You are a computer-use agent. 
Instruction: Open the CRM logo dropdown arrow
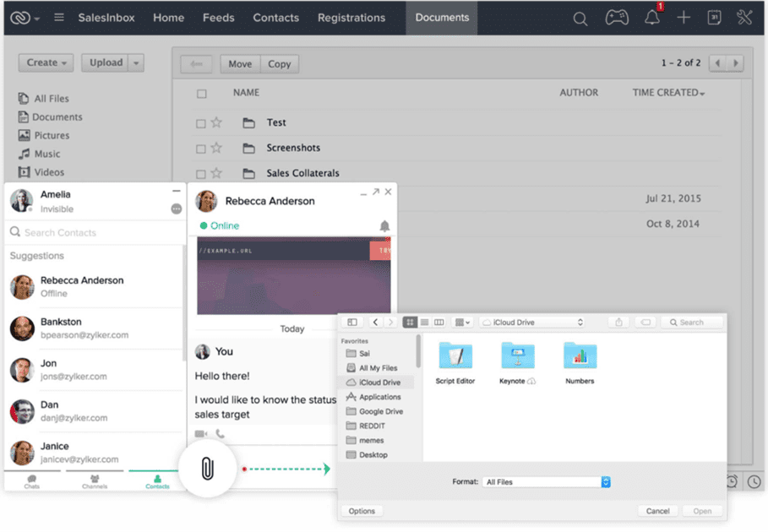[x=37, y=19]
